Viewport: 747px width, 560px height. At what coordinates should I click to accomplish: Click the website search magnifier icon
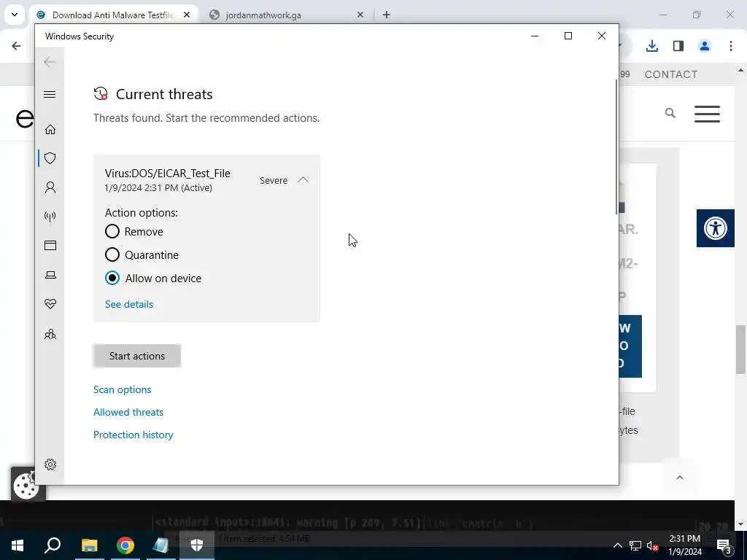(x=670, y=113)
